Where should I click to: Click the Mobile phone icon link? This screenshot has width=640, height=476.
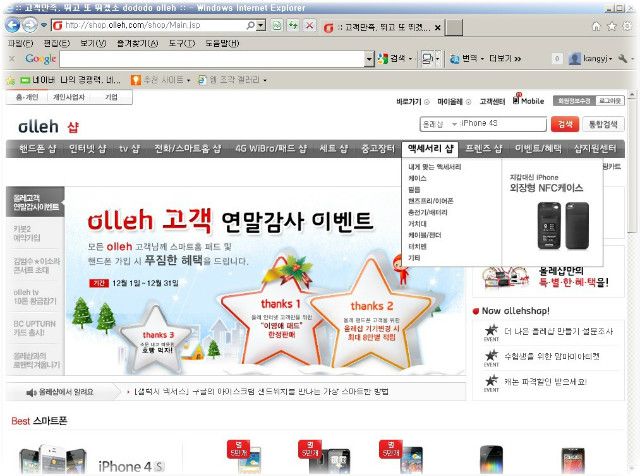[x=528, y=100]
